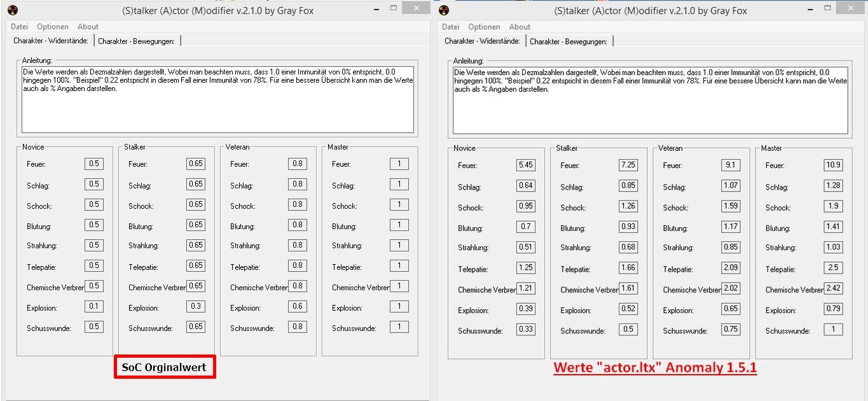
Task: Close the left Stalker Actor Modifier window
Action: (417, 8)
